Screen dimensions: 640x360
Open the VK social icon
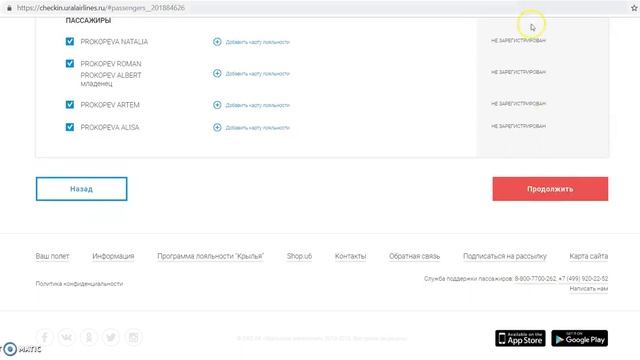tap(67, 337)
